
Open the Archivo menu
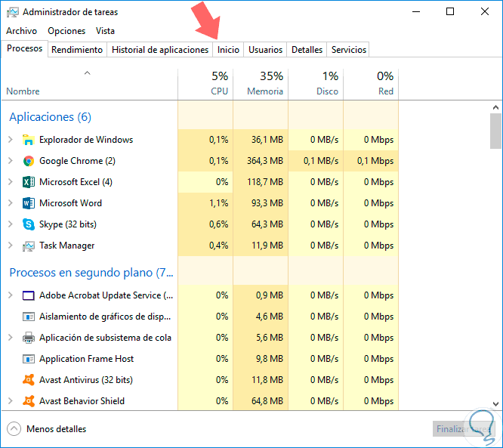coord(21,31)
